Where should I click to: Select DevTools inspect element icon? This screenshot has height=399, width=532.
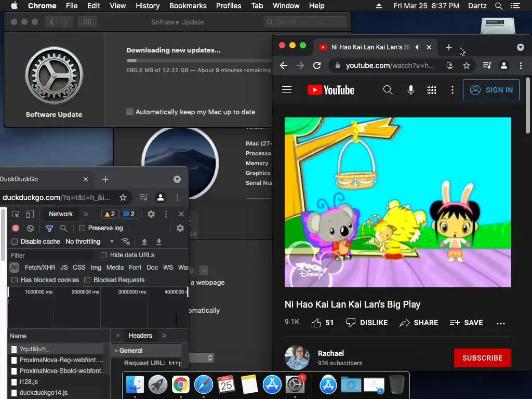[x=16, y=214]
